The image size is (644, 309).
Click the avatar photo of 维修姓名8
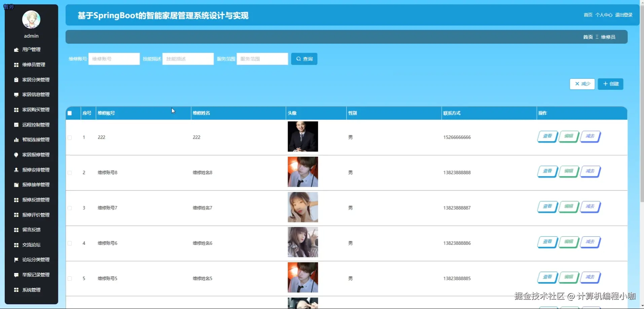pos(303,172)
